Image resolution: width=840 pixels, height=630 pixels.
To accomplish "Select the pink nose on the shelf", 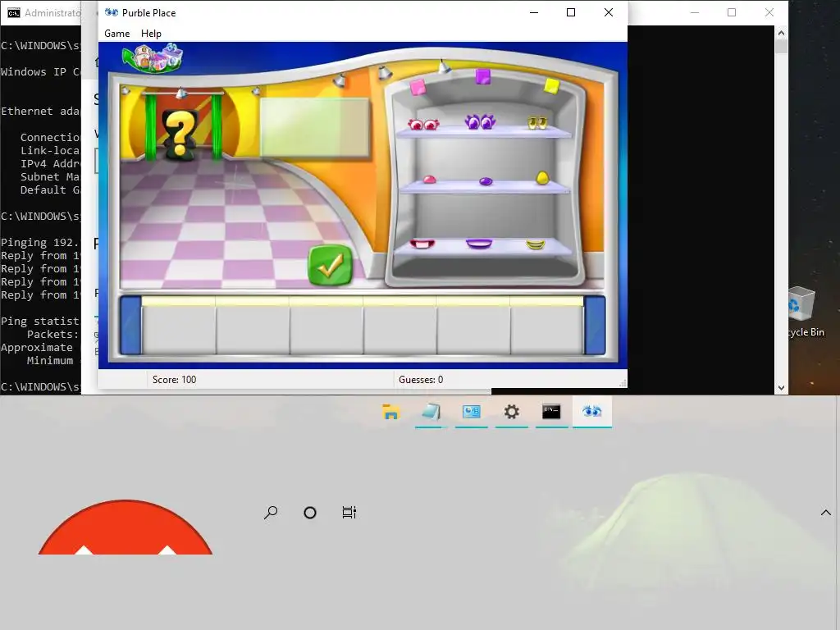I will tap(430, 180).
